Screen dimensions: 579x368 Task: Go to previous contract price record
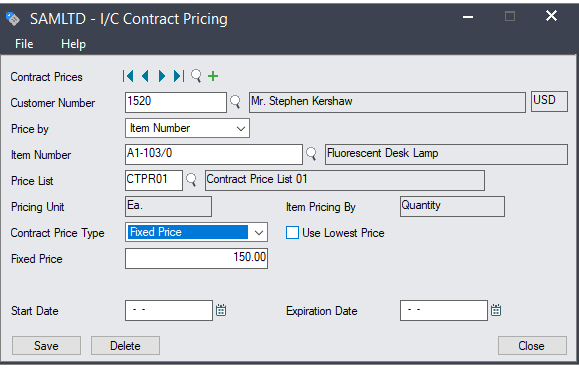tap(145, 76)
